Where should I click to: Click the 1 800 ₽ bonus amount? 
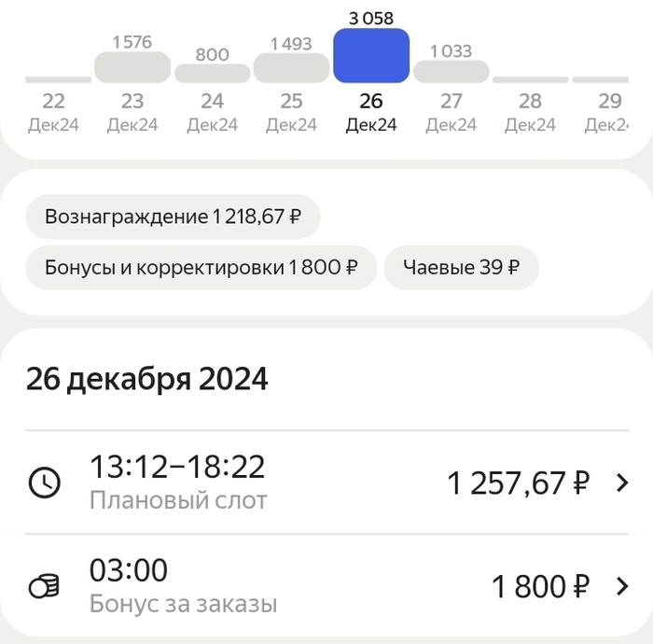[x=540, y=587]
